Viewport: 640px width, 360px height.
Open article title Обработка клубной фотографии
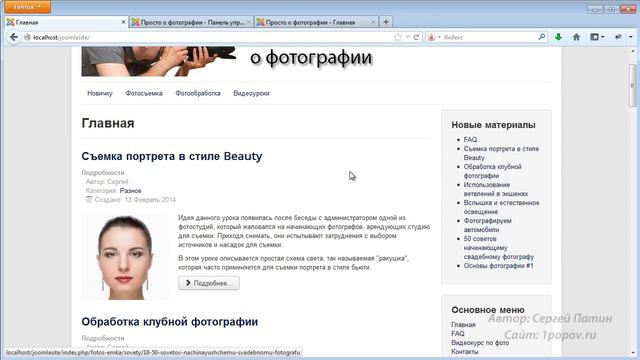tap(170, 322)
